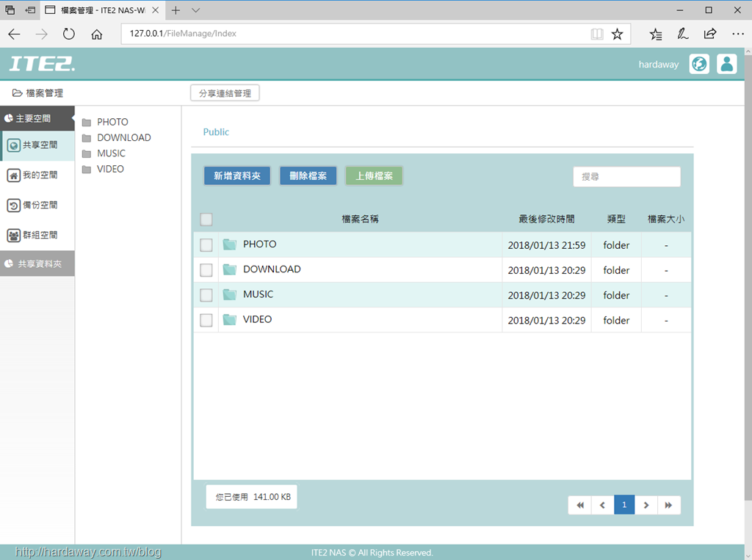The image size is (752, 560).
Task: Expand the 主要空間 main space section
Action: [37, 118]
